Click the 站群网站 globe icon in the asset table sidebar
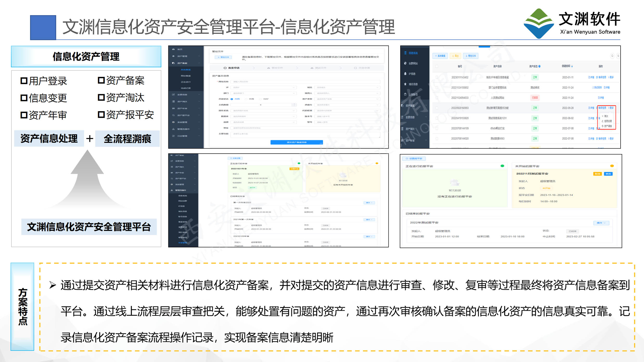This screenshot has height=362, width=644. click(405, 63)
